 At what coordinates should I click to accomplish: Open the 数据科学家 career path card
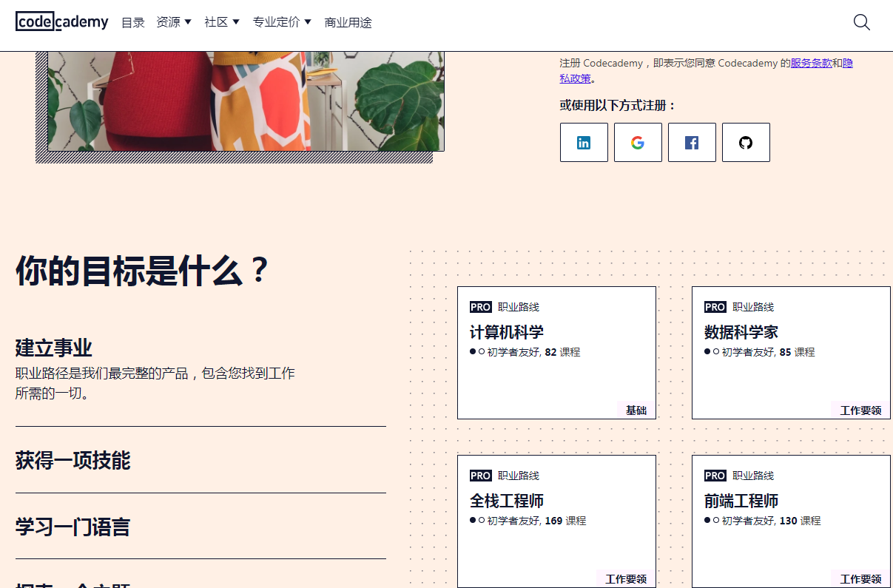pos(791,353)
